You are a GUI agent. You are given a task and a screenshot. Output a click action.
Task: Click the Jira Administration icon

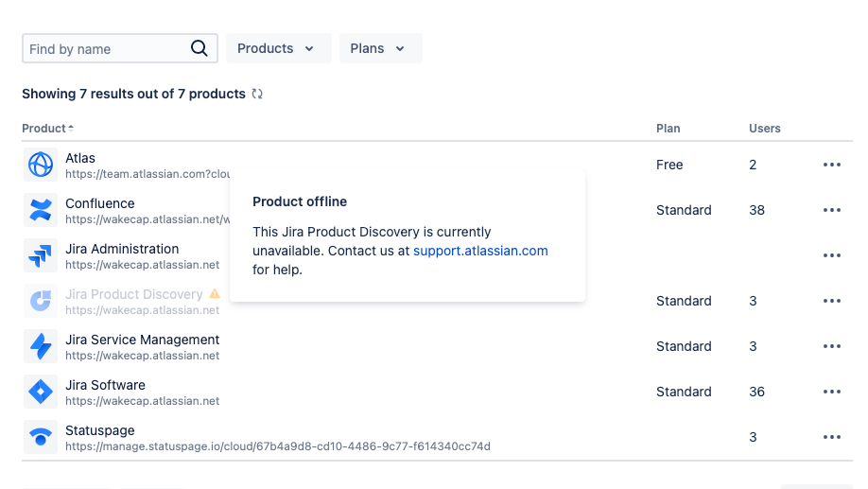coord(41,255)
